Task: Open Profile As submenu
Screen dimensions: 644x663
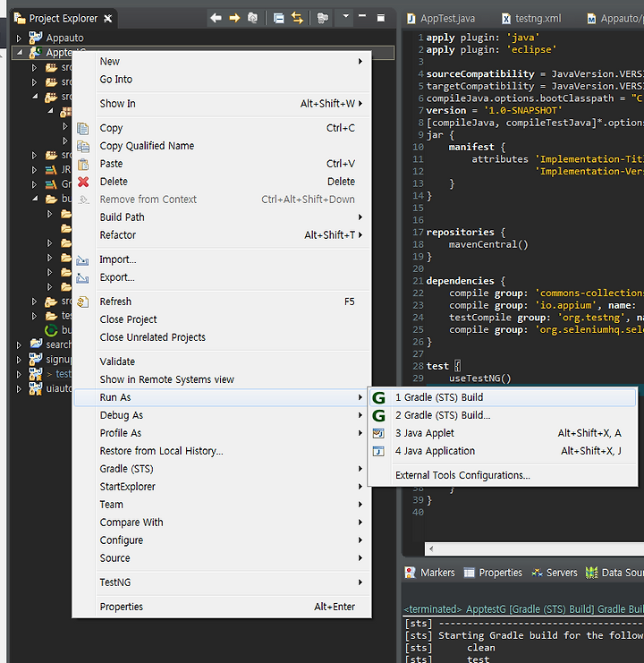Action: pos(222,433)
